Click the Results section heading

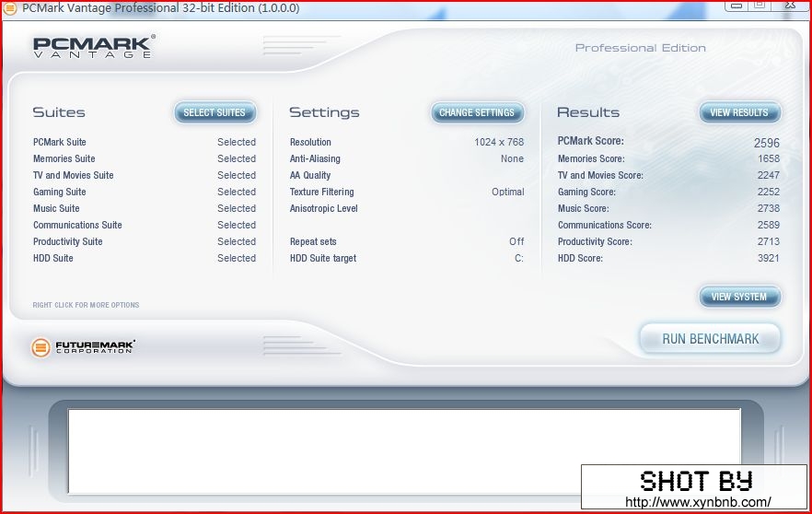(588, 112)
